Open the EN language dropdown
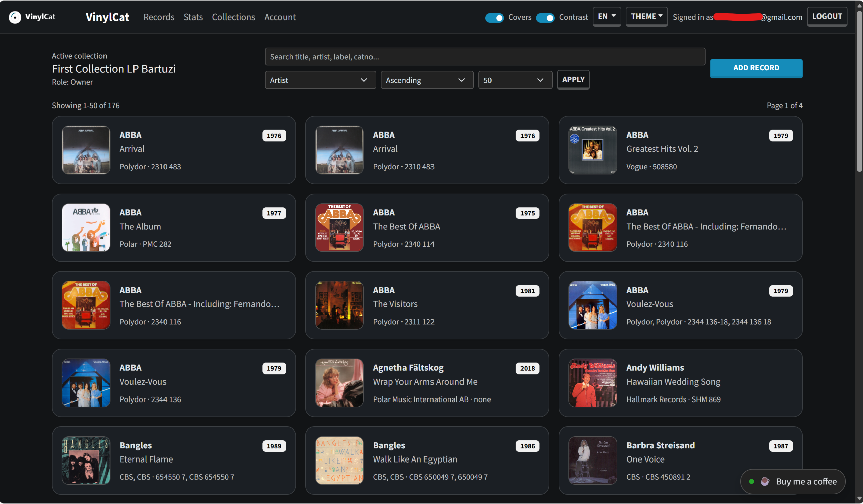This screenshot has width=863, height=504. 606,17
